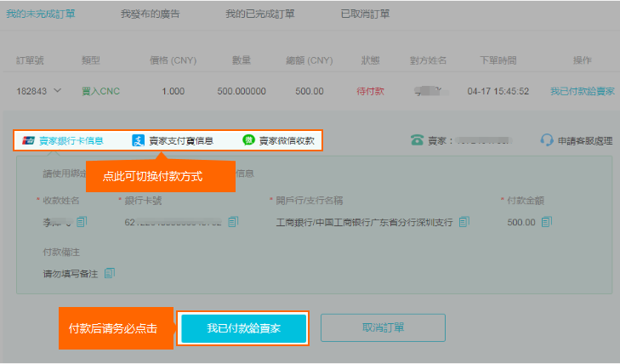The height and width of the screenshot is (364, 620).
Task: Click the 500.00 total in order row
Action: [310, 91]
